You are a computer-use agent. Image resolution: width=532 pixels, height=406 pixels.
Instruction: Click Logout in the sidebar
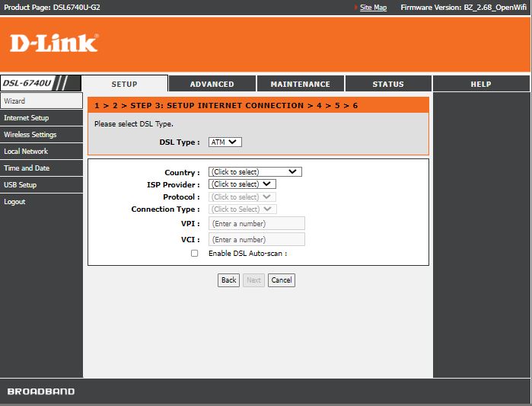[41, 202]
